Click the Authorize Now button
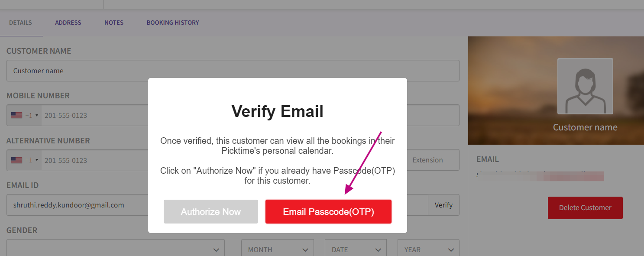 211,212
